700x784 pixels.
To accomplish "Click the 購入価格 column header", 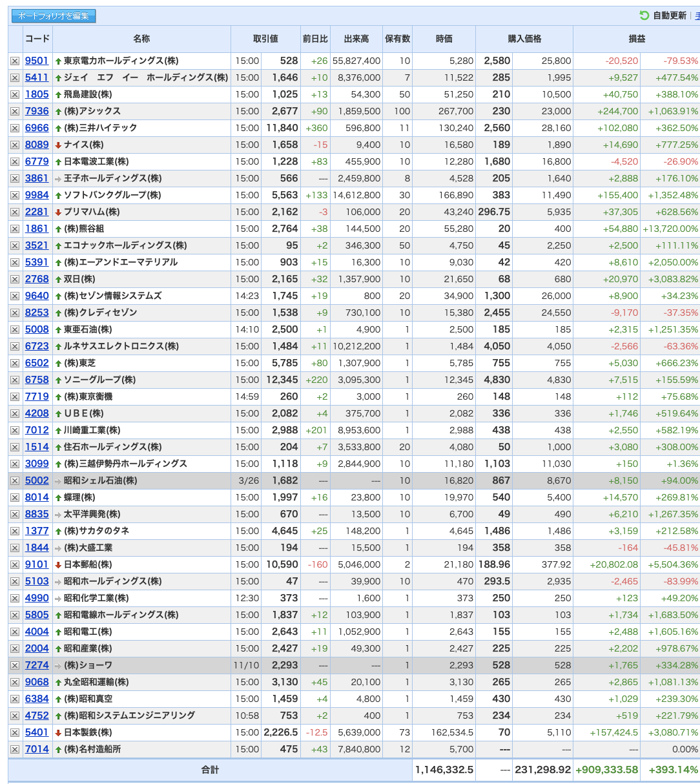I will pyautogui.click(x=524, y=39).
